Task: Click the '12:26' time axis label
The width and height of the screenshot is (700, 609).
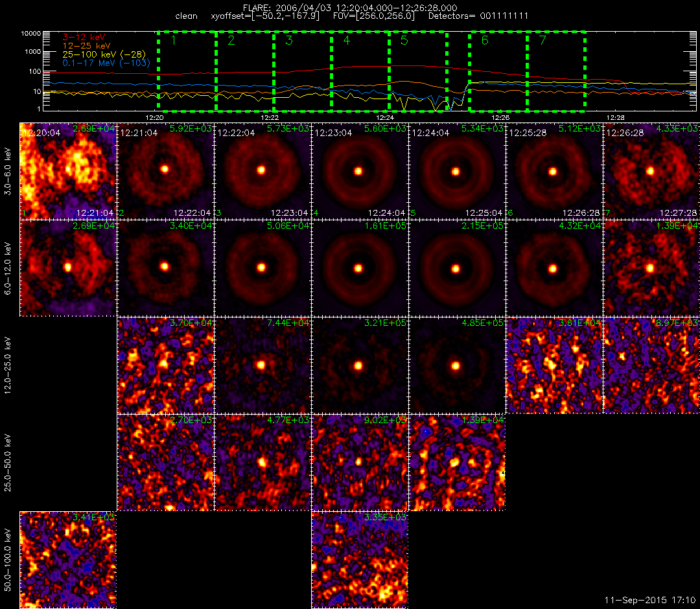Action: 500,117
